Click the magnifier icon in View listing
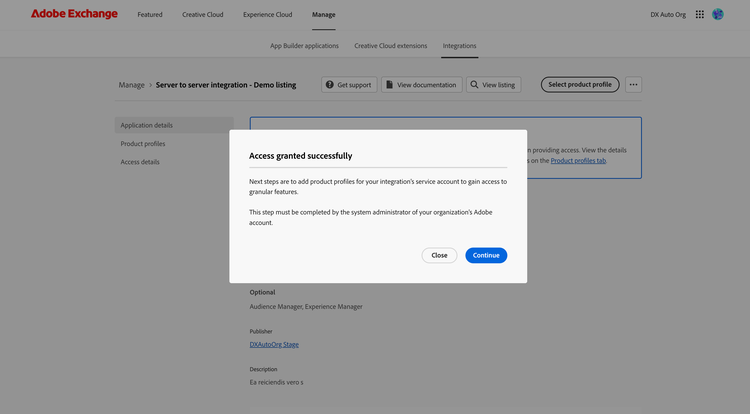This screenshot has height=414, width=750. point(474,85)
